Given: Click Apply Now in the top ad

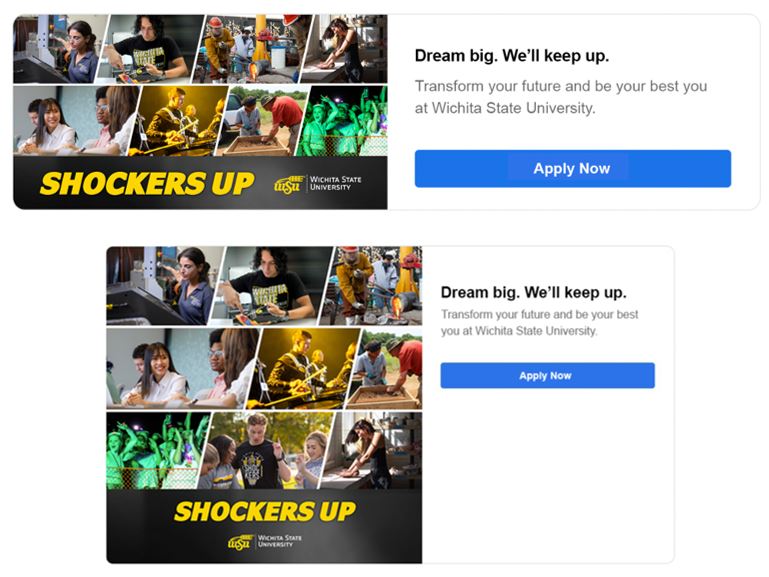Looking at the screenshot, I should tap(572, 169).
